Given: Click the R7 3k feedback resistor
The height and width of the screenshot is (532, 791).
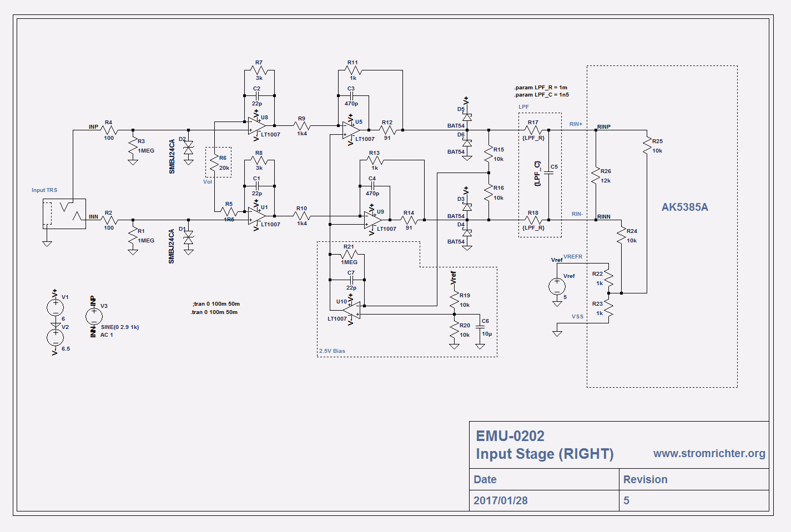Looking at the screenshot, I should pyautogui.click(x=259, y=70).
